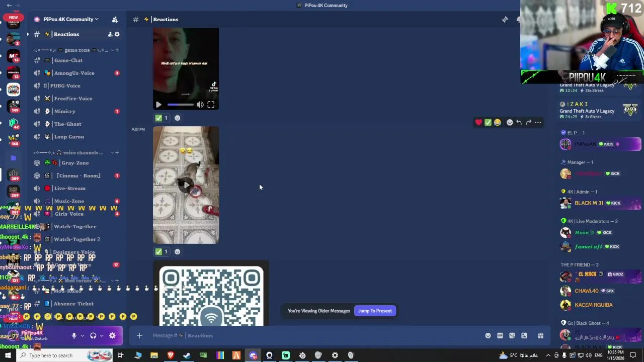Join PUBG-Voice channel
This screenshot has width=644, height=362.
[76, 86]
